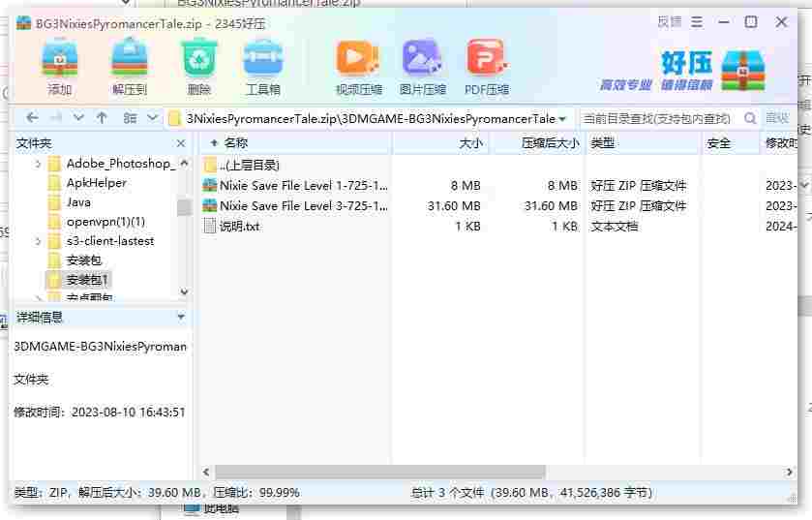812x520 pixels.
Task: Click folder tree scroll down arrow
Action: point(184,292)
